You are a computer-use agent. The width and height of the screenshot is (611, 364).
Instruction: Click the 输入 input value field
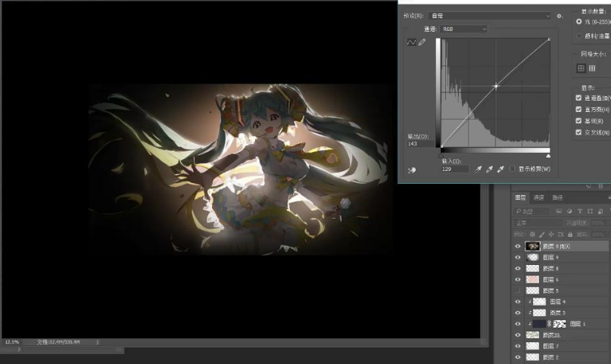[454, 169]
